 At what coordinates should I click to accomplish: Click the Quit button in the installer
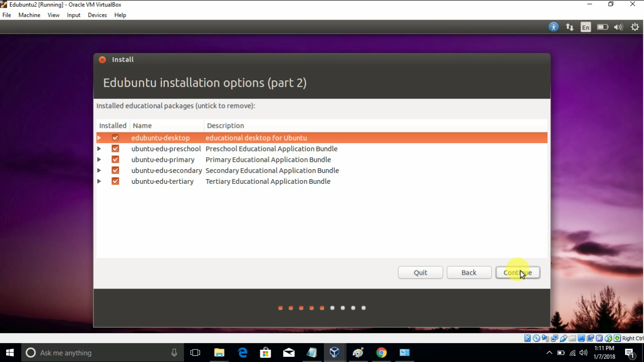coord(421,272)
